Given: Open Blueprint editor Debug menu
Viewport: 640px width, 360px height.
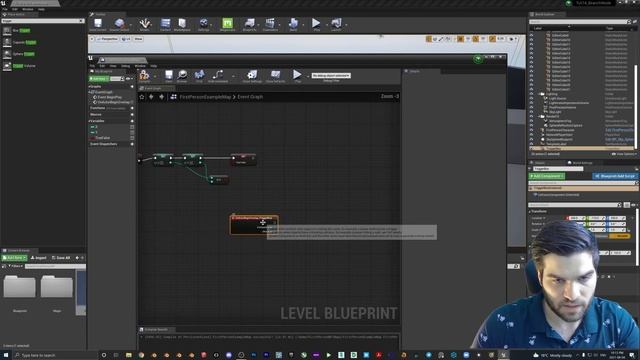Looking at the screenshot, I should point(125,66).
